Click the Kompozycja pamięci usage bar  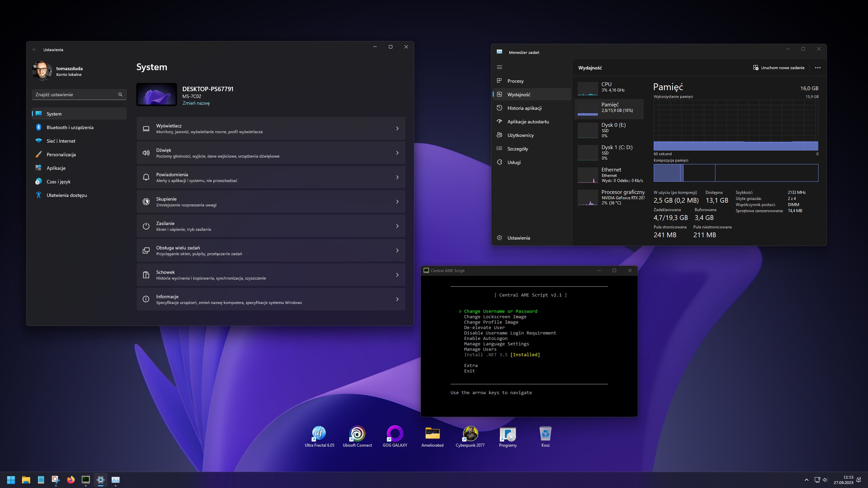[x=736, y=173]
